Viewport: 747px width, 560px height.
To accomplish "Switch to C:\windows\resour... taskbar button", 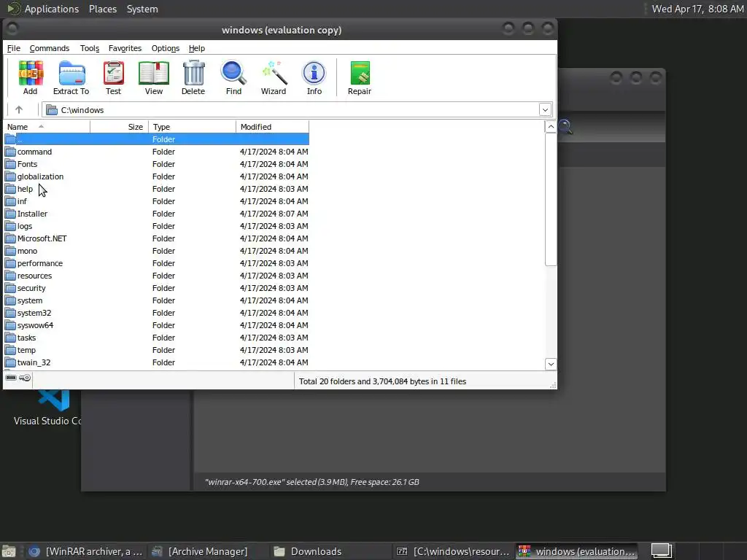I will pos(453,551).
